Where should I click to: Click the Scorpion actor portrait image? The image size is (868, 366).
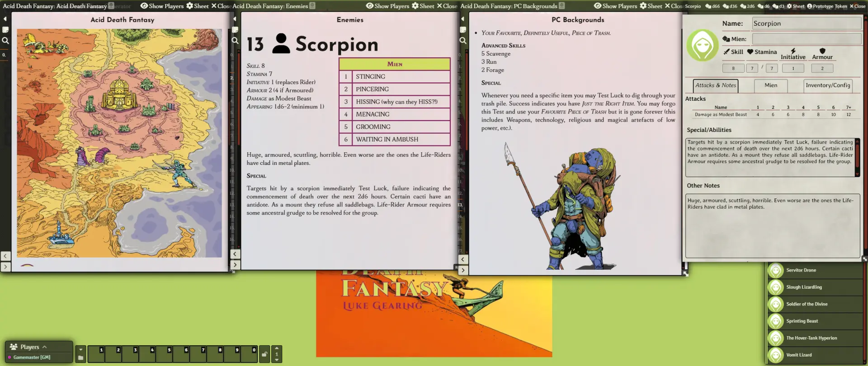[x=702, y=45]
